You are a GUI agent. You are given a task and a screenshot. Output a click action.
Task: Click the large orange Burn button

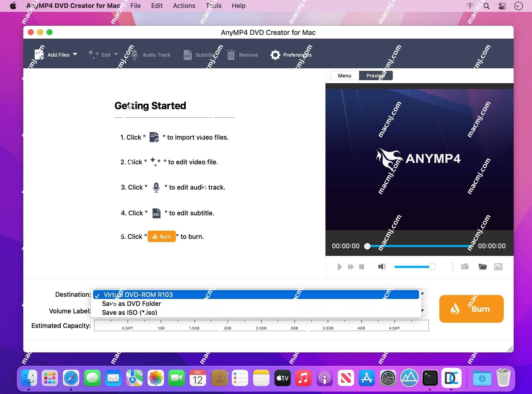click(471, 309)
